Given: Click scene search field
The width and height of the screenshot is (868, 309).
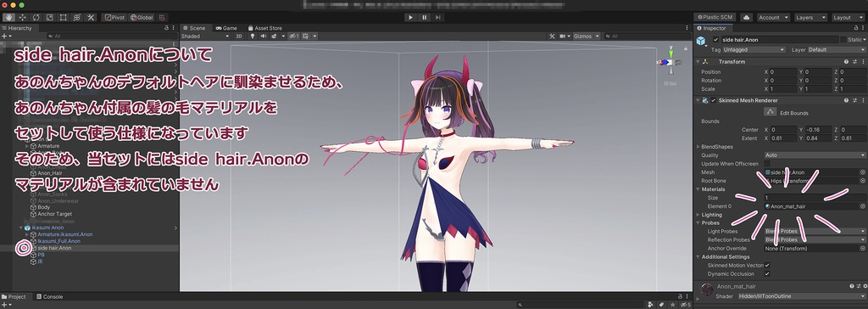Looking at the screenshot, I should [x=648, y=36].
